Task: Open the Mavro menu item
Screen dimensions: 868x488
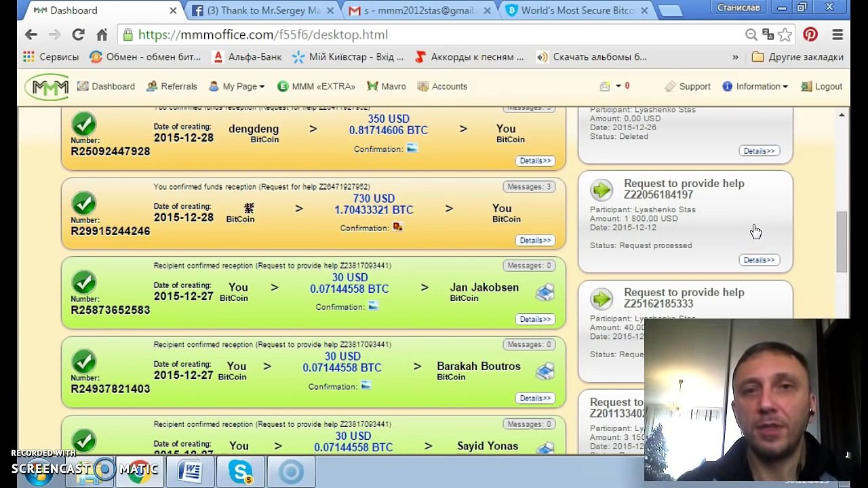Action: [387, 87]
